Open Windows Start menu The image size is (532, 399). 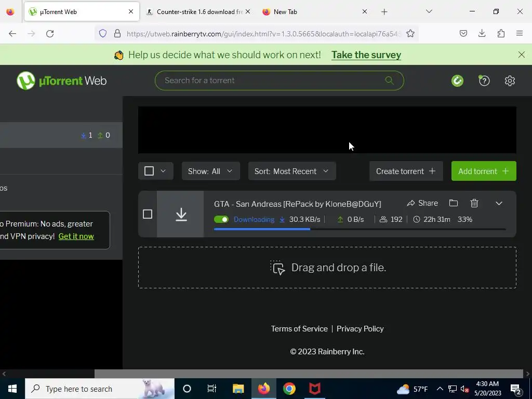click(12, 389)
